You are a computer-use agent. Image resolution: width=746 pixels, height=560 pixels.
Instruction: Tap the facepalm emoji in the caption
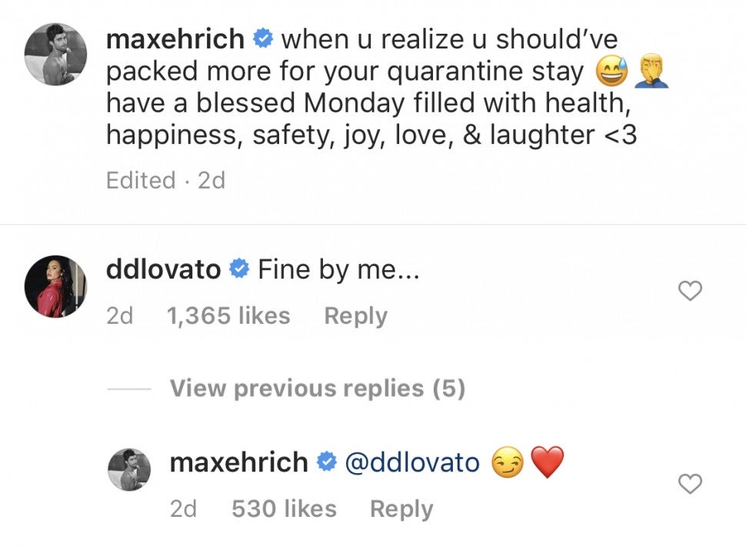[648, 73]
